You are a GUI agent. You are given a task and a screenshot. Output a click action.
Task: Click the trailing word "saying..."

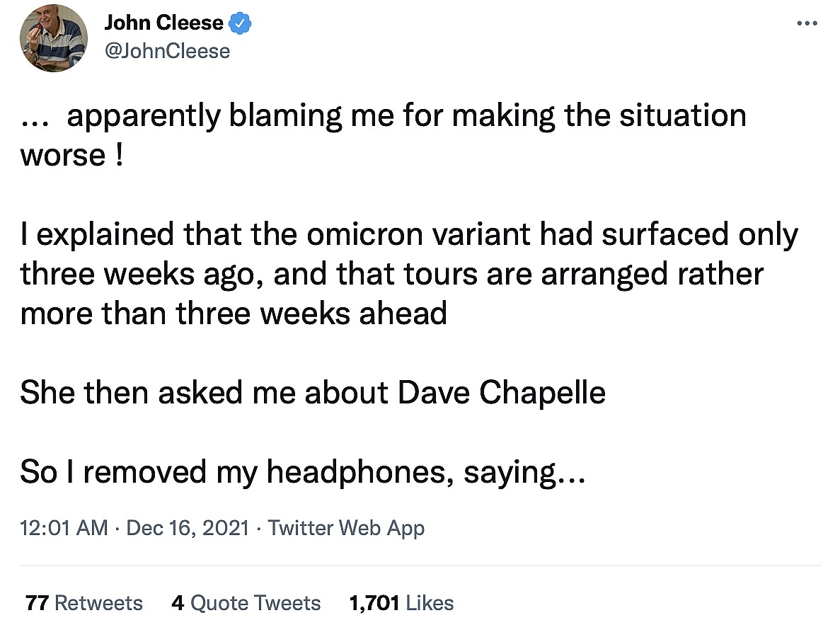coord(524,472)
